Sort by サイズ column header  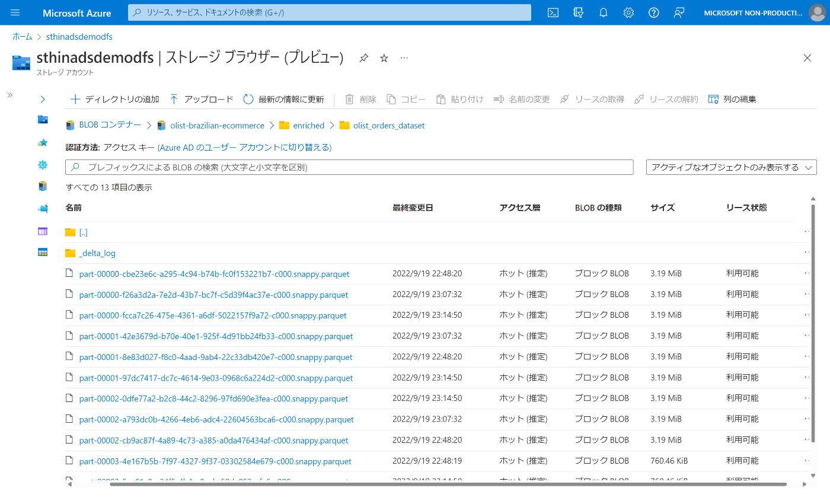coord(662,208)
